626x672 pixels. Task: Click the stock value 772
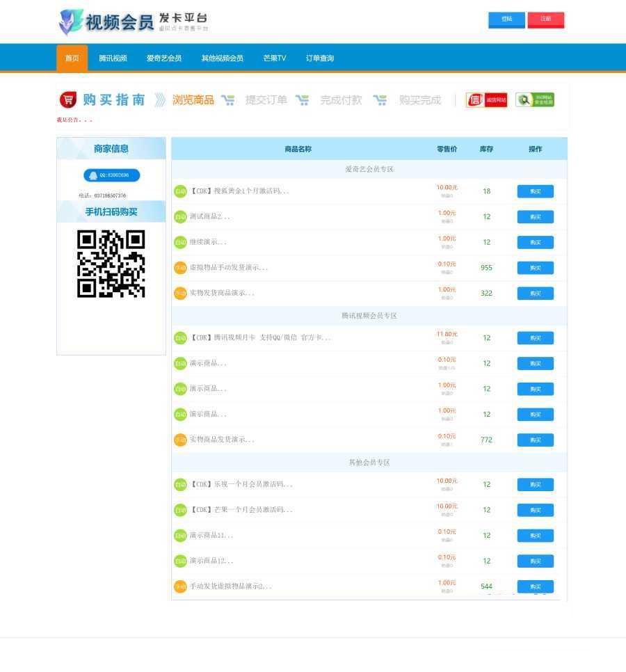[486, 440]
